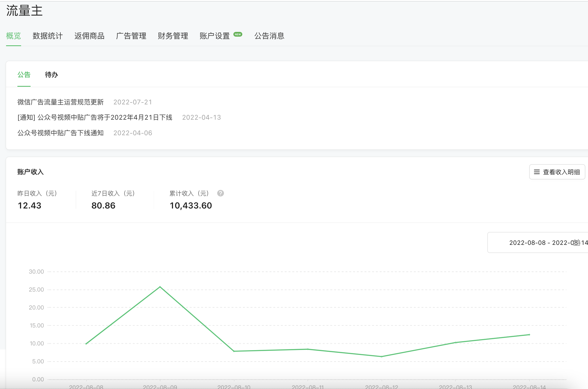Click the chart peak point on 2022-08-09
The height and width of the screenshot is (389, 588).
pyautogui.click(x=160, y=287)
